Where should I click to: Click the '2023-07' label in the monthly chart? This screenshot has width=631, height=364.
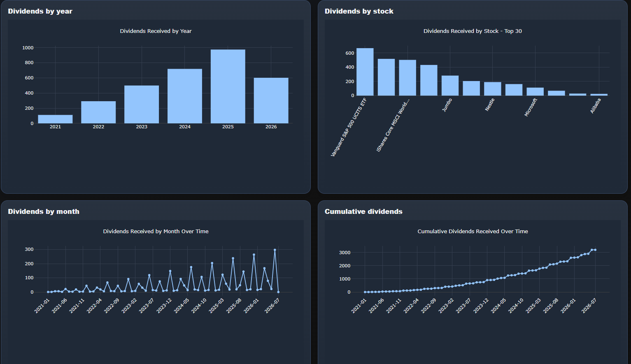147,306
